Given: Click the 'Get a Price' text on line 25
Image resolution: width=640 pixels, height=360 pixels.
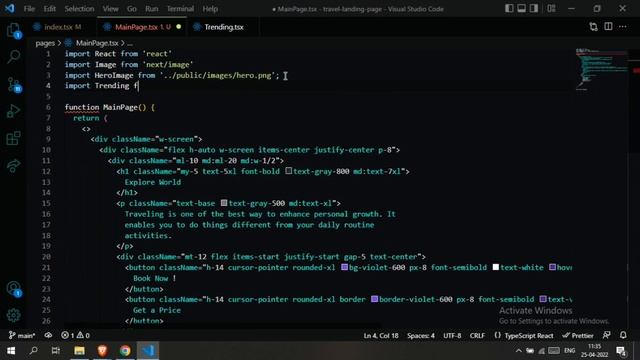Looking at the screenshot, I should coord(157,310).
